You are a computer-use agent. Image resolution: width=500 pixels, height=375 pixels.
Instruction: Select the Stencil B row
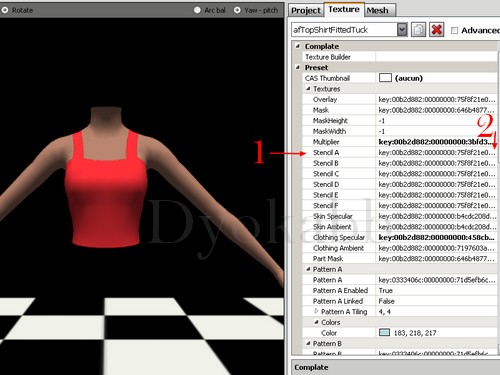pyautogui.click(x=400, y=163)
